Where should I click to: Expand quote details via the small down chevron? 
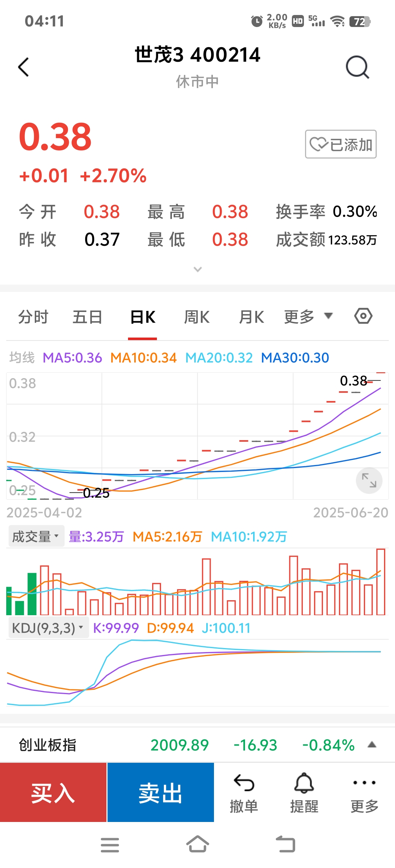coord(197,270)
